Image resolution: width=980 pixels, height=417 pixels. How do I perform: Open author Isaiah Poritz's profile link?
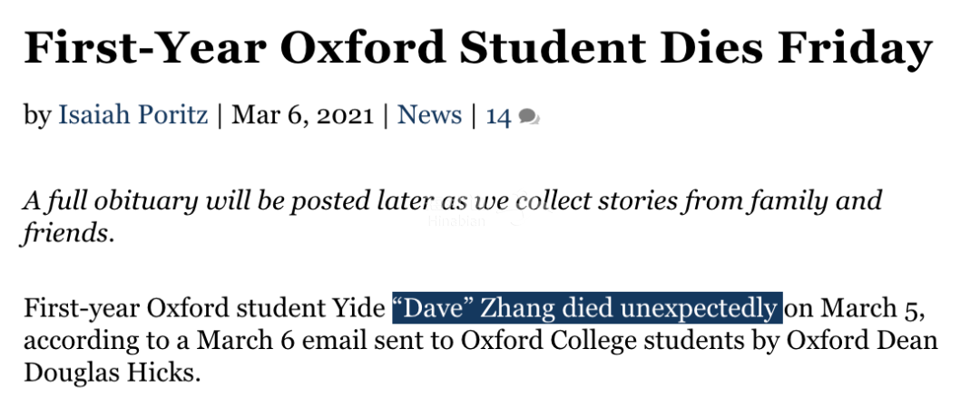[x=133, y=115]
